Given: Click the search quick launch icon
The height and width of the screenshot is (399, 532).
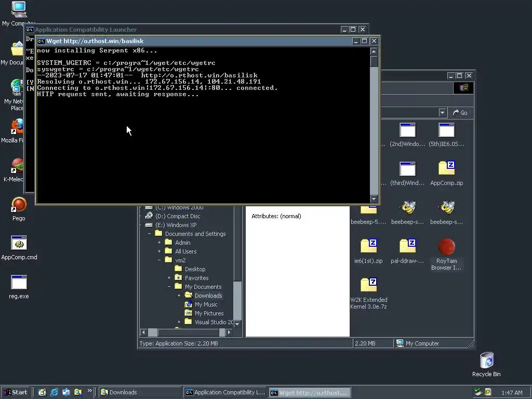Looking at the screenshot, I should coord(78,392).
